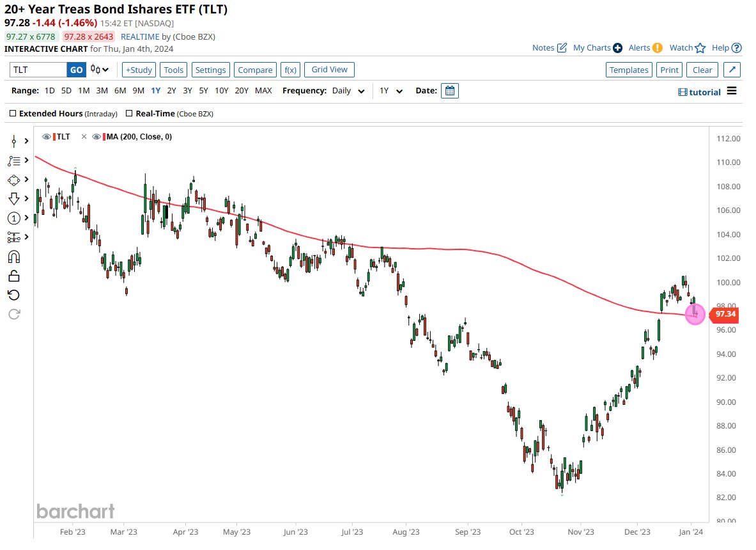Click the GO button
Image resolution: width=756 pixels, height=550 pixels.
76,70
